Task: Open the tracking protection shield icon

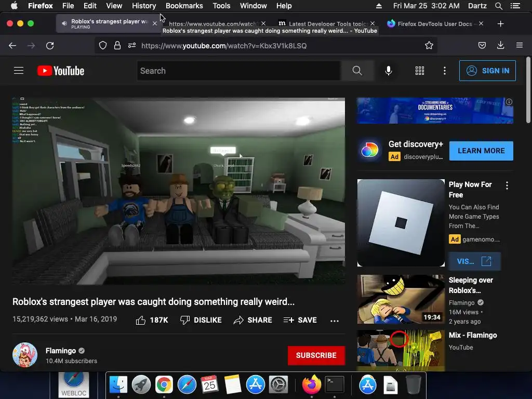Action: coord(103,46)
